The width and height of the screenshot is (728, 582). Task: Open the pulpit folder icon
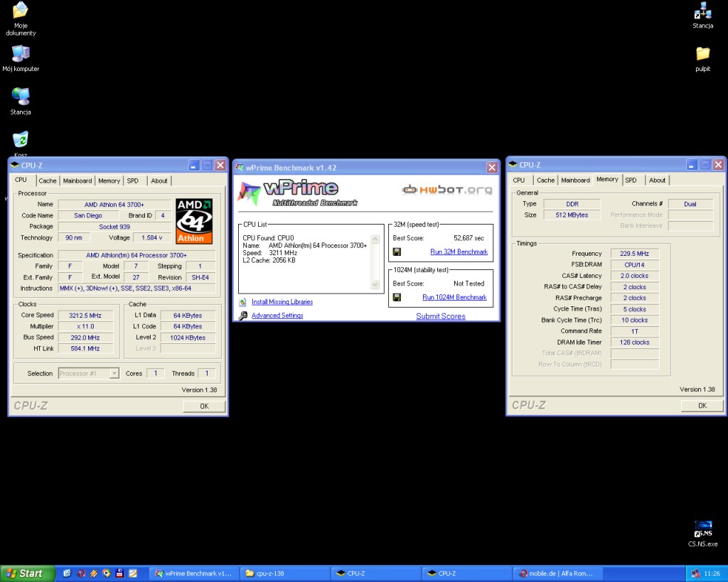pos(702,59)
